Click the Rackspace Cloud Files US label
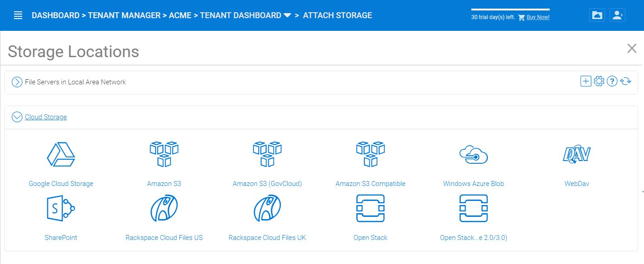 [164, 238]
